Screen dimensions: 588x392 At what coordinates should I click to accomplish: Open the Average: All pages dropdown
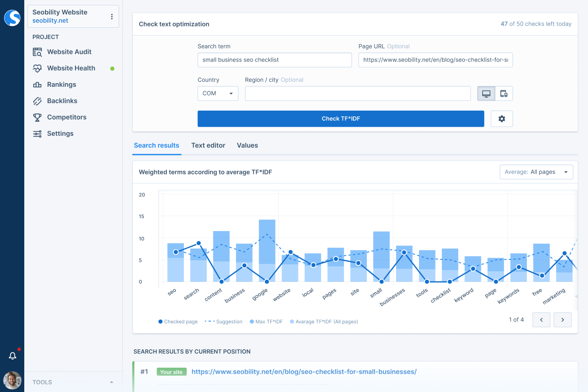click(x=536, y=172)
